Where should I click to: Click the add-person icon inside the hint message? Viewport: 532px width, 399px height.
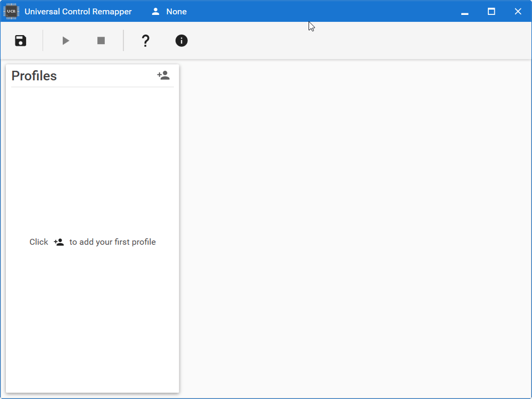tap(59, 242)
